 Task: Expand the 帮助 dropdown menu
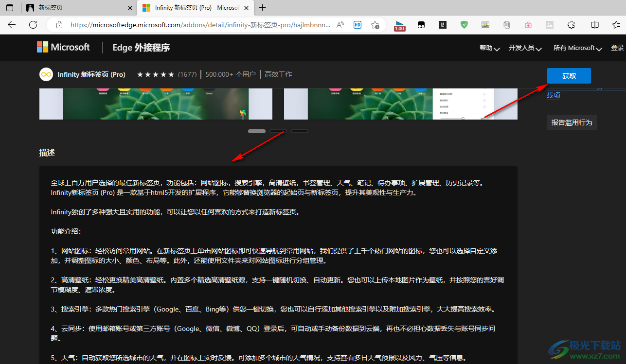pos(489,48)
